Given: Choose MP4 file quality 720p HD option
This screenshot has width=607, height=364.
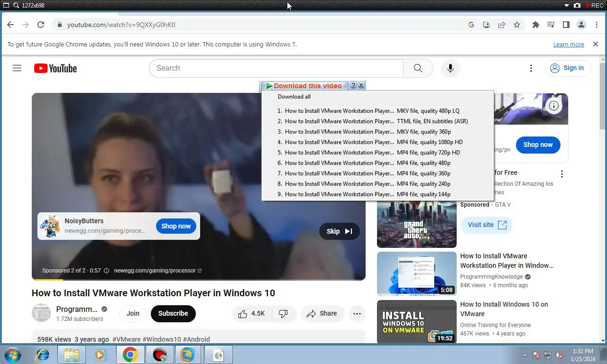Looking at the screenshot, I should (x=377, y=153).
